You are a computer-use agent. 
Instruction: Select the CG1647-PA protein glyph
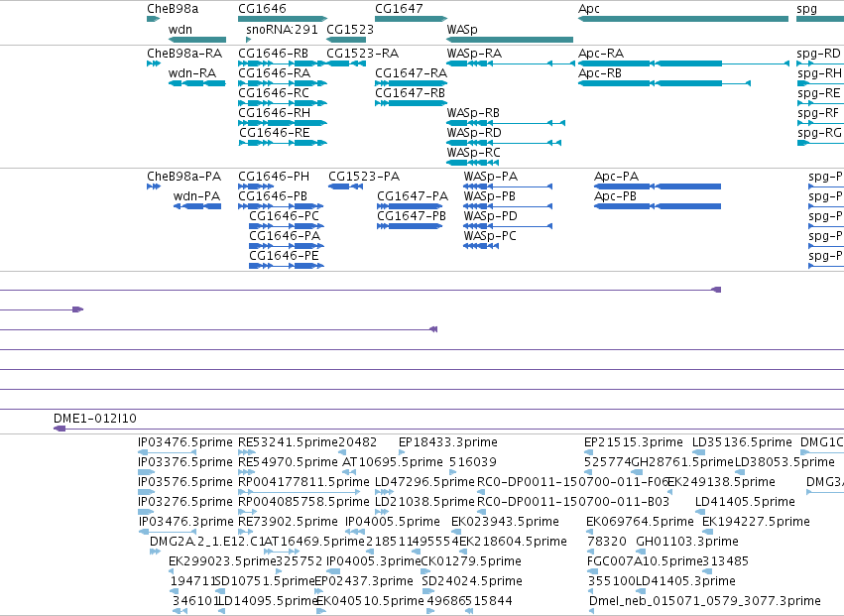point(410,206)
